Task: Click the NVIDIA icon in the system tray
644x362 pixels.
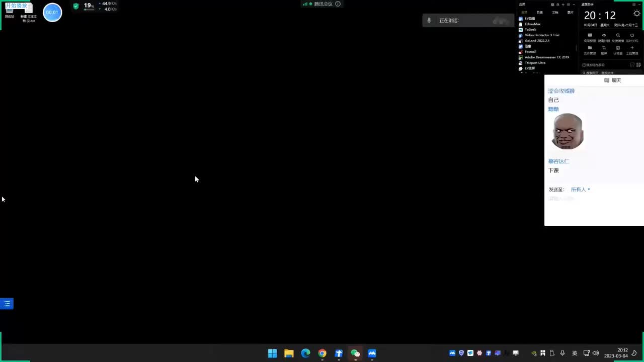Action: coord(534,353)
